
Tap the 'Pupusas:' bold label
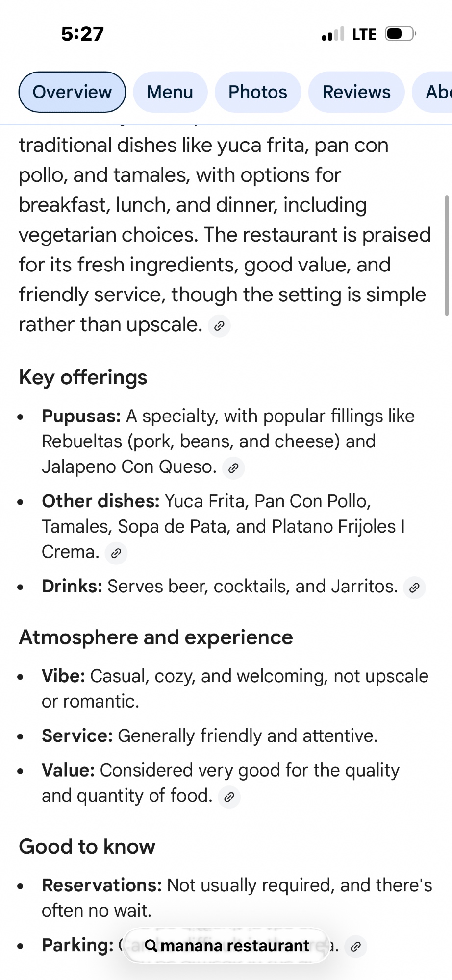pos(81,416)
